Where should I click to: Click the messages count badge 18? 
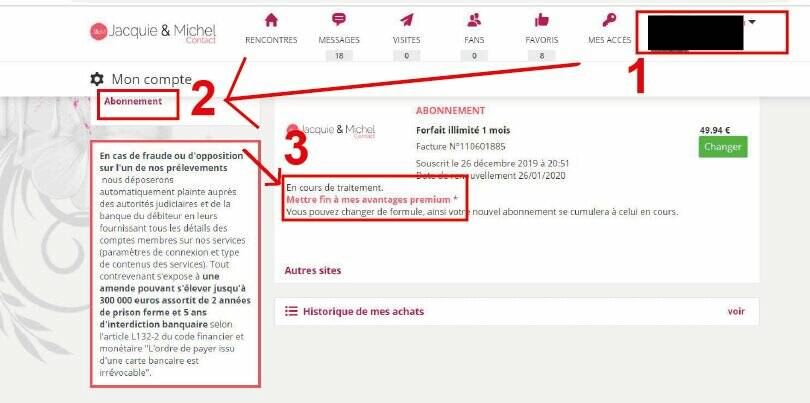(339, 56)
